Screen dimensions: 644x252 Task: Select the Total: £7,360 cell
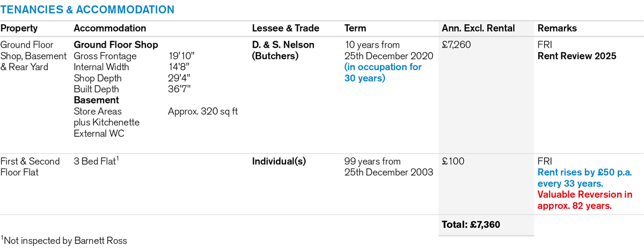pos(471,225)
